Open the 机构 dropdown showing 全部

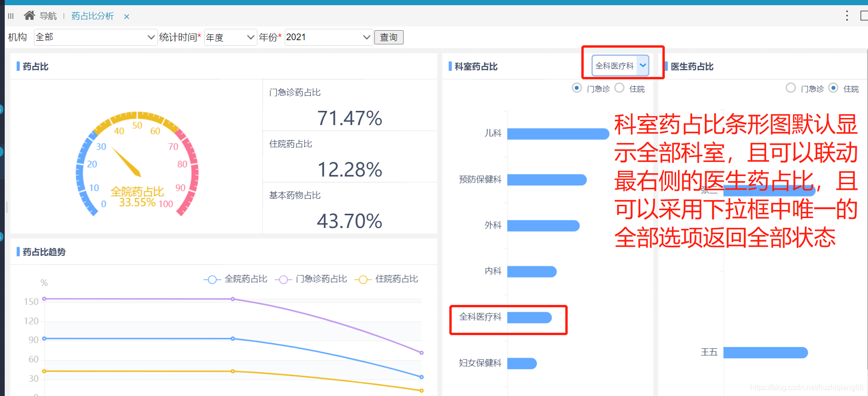coord(95,37)
